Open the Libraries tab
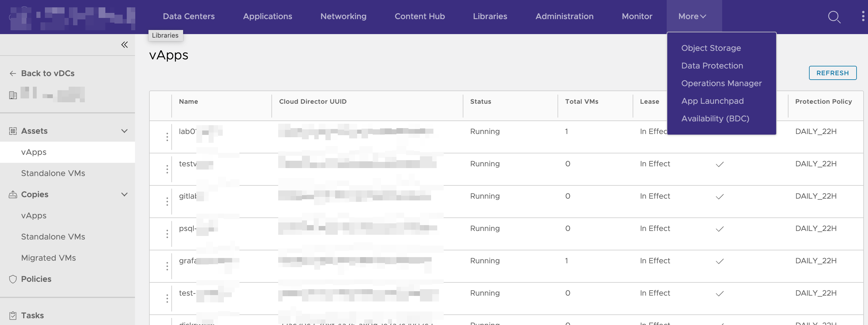Image resolution: width=868 pixels, height=325 pixels. point(490,16)
